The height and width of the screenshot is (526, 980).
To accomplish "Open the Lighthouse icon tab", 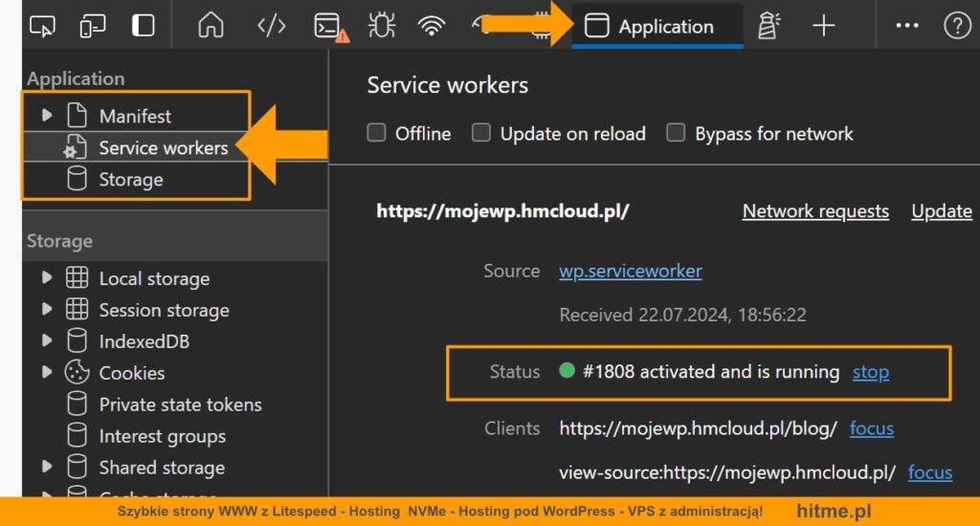I will [768, 27].
